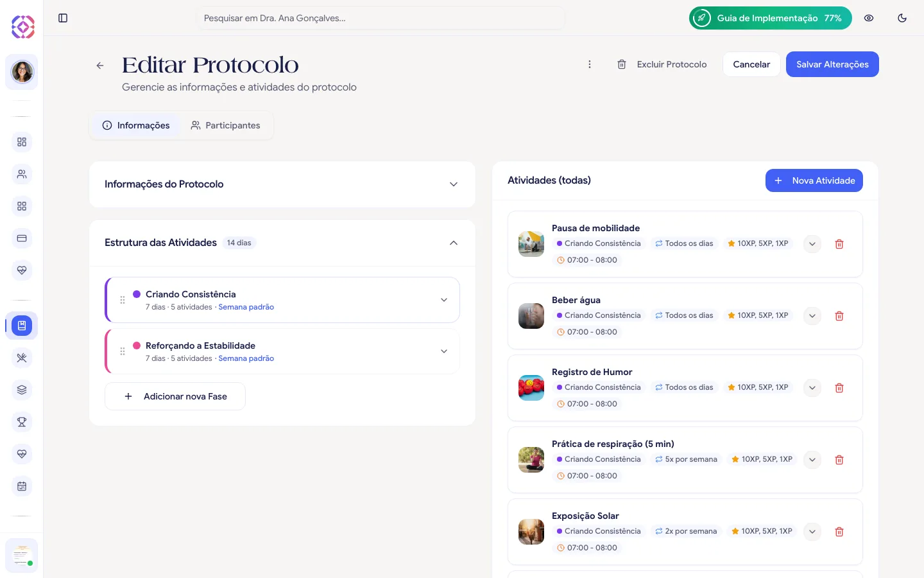Expand Registro de Humor activity details

tap(812, 388)
